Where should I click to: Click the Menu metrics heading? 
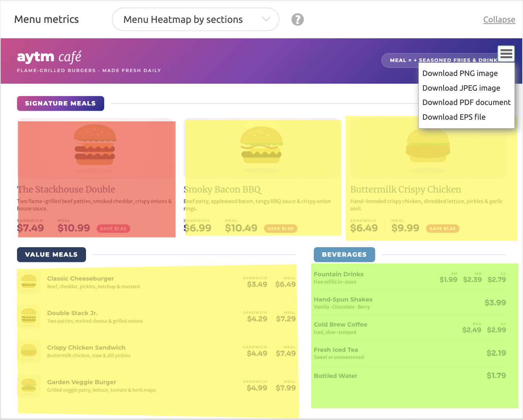[x=46, y=19]
